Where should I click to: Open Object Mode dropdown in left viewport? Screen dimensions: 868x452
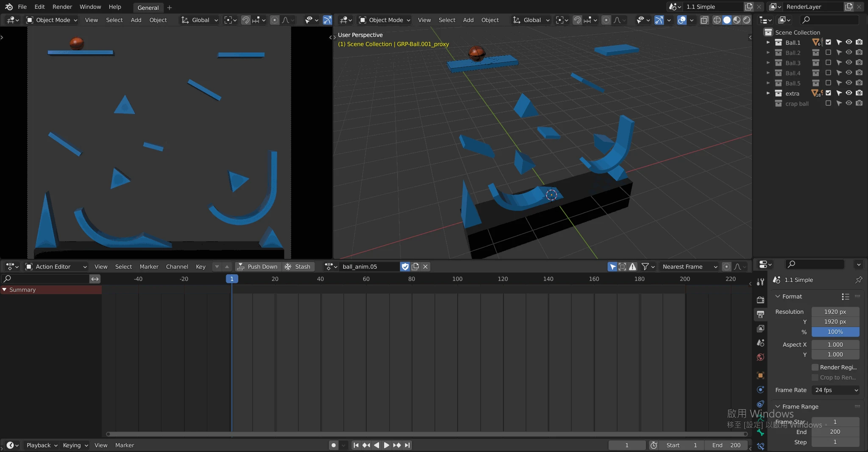click(52, 20)
